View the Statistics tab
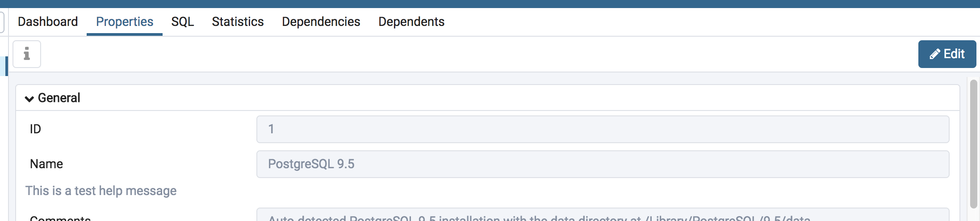The width and height of the screenshot is (980, 221). [x=238, y=21]
